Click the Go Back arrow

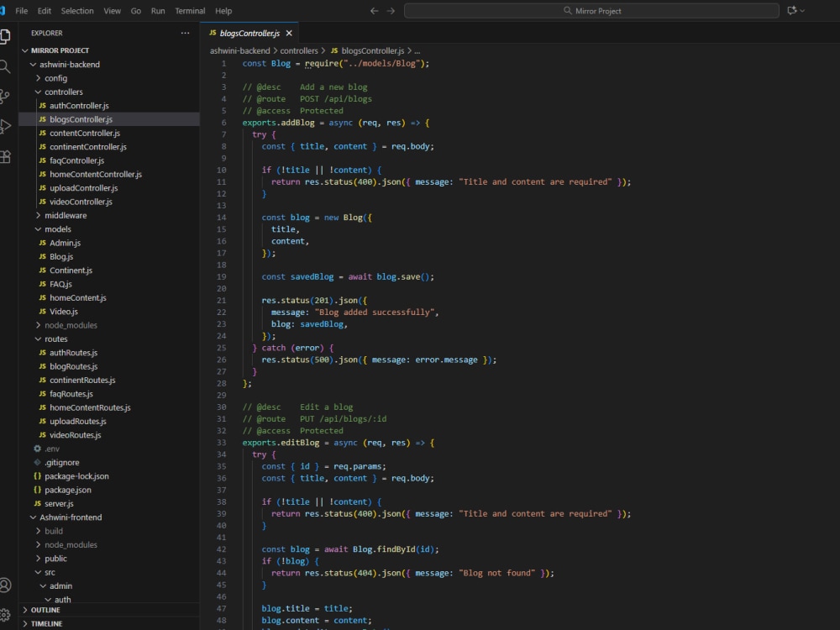pos(375,11)
